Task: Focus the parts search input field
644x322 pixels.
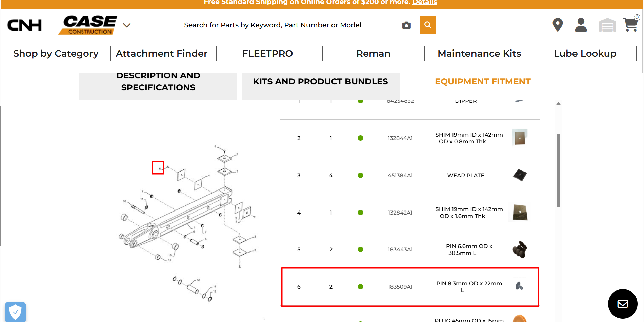Action: [x=291, y=25]
